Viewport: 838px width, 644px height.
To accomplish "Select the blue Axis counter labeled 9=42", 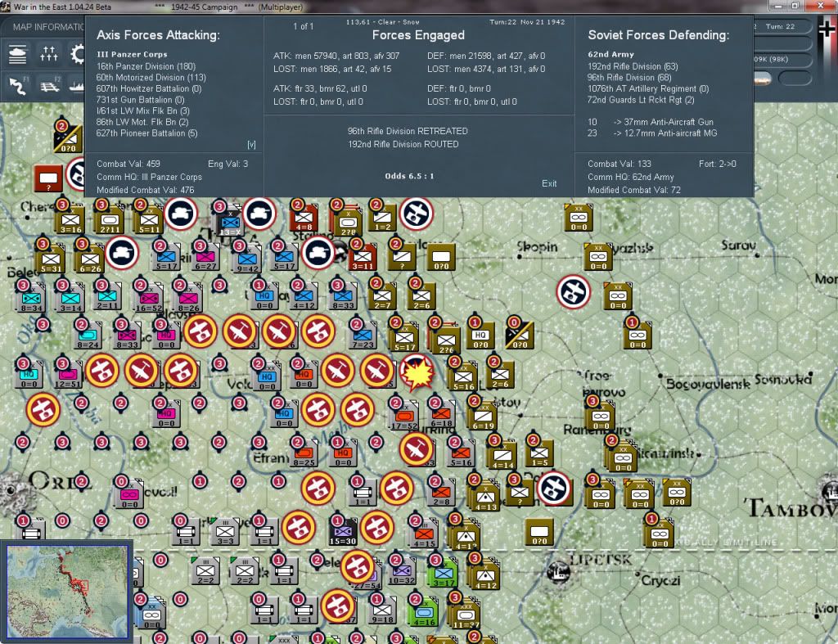I will click(x=247, y=259).
